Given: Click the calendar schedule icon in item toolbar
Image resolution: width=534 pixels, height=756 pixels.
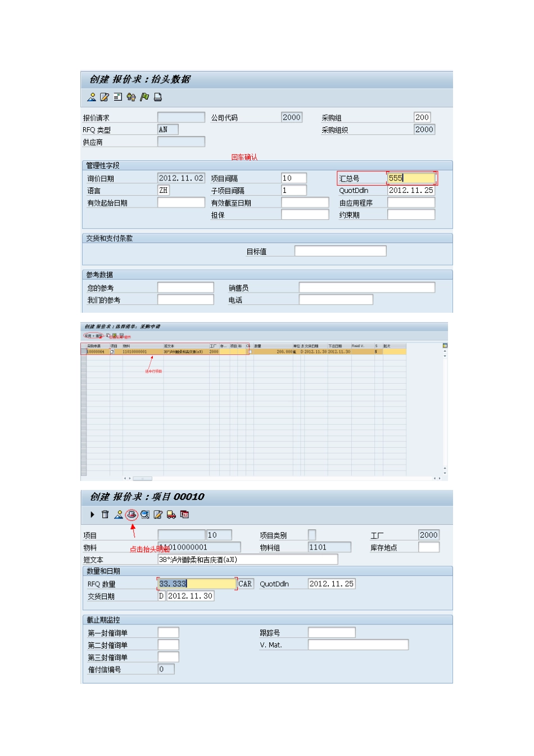Looking at the screenshot, I should 184,515.
